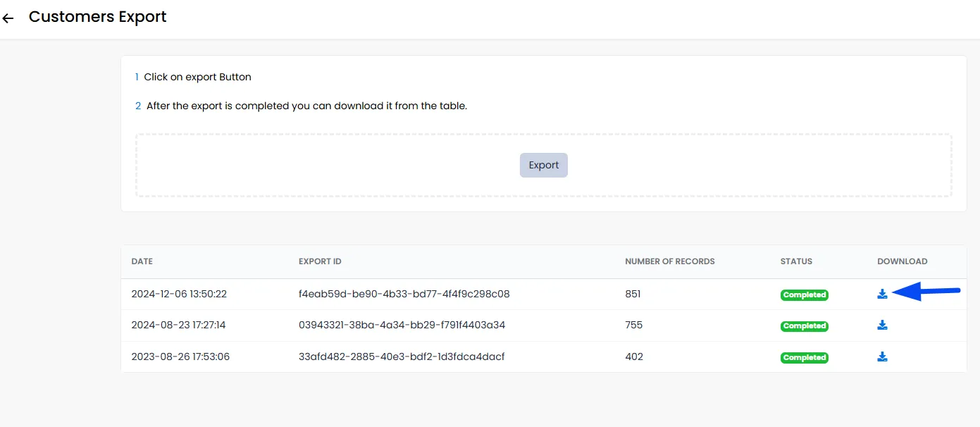Click export ID 33afd482-2885-40e3-bdf2-1d3fdca4dacf
This screenshot has width=980, height=427.
point(402,357)
